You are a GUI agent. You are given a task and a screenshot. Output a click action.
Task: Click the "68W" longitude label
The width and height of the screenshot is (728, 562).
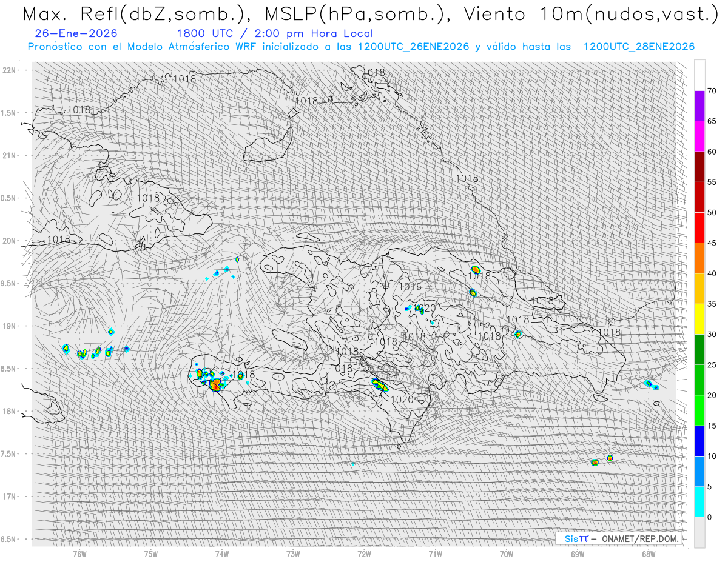coord(648,553)
